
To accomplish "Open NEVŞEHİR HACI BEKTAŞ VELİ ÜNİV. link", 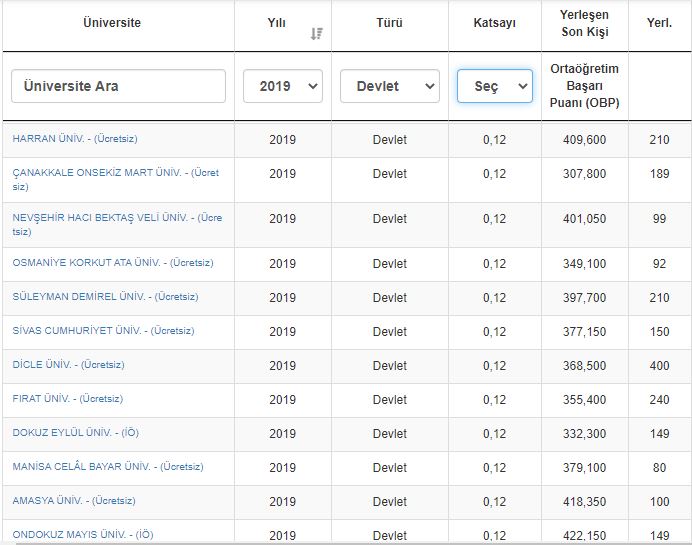I will pos(117,224).
